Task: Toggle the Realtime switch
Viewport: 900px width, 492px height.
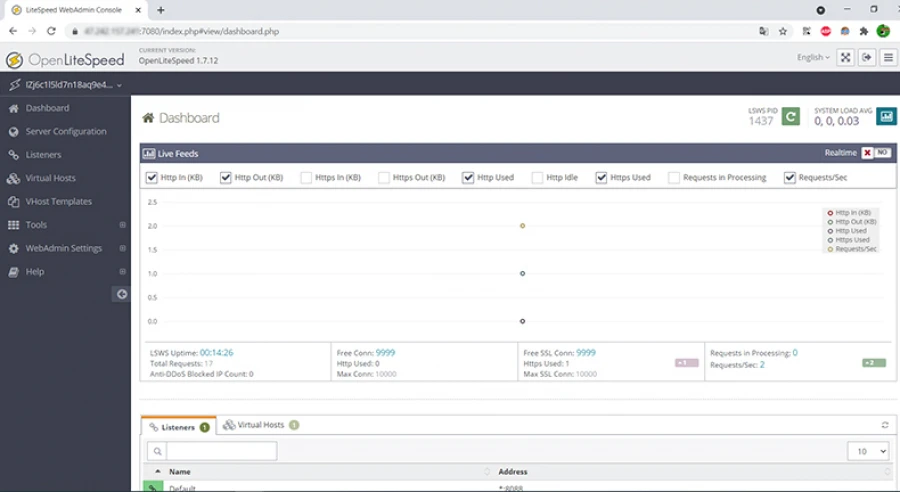Action: tap(876, 153)
